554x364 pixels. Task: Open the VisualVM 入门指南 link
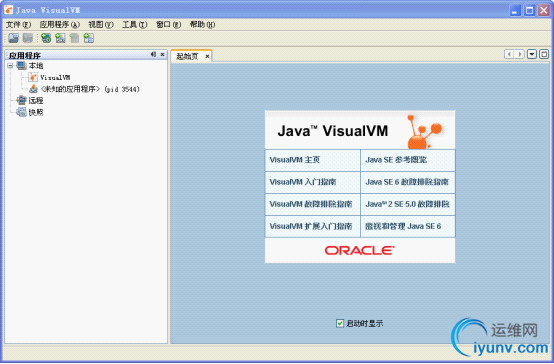pos(303,182)
